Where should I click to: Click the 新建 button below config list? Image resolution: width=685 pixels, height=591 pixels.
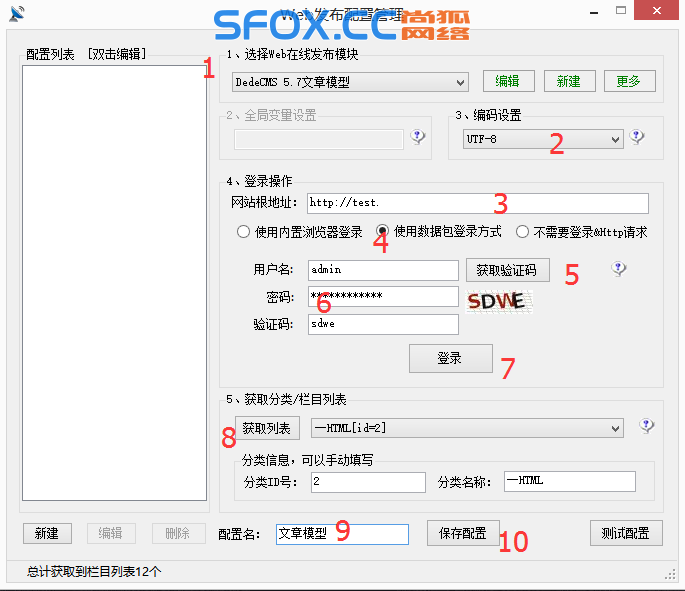pos(47,533)
